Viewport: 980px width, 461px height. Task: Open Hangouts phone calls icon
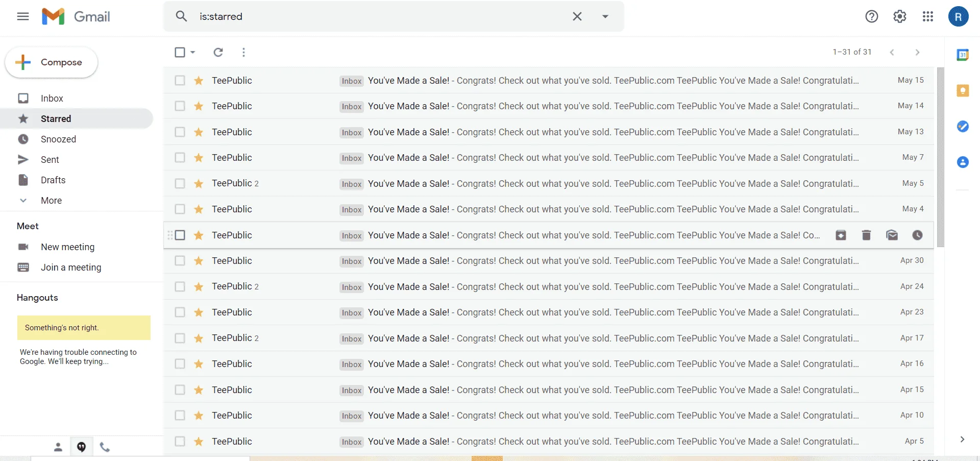point(105,447)
